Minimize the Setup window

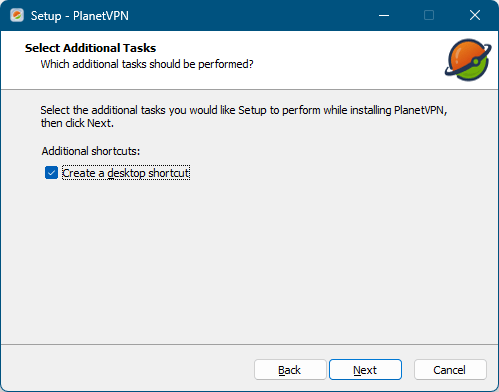(x=384, y=15)
